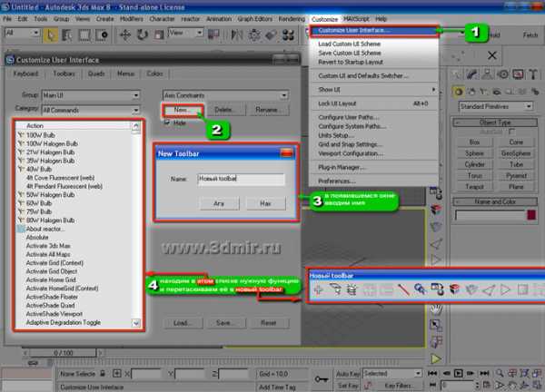Click action list scrollbar down arrow
Viewport: 545px width, 392px height.
[x=136, y=323]
